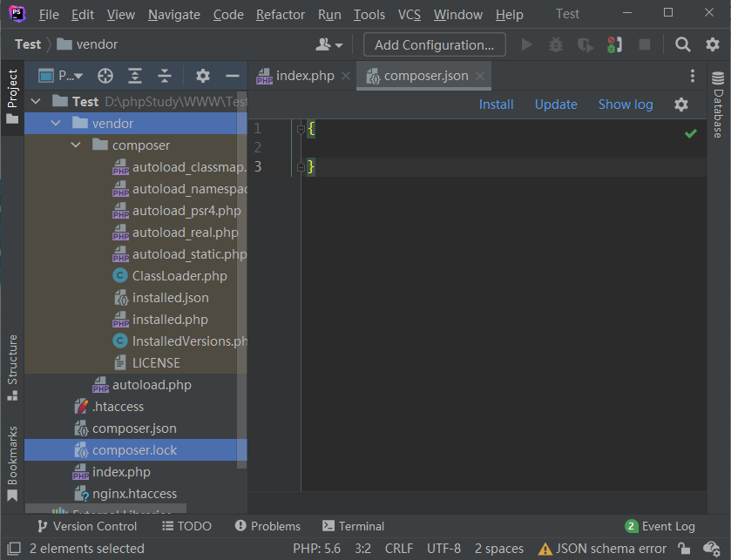731x560 pixels.
Task: Click Show log link
Action: tap(626, 105)
